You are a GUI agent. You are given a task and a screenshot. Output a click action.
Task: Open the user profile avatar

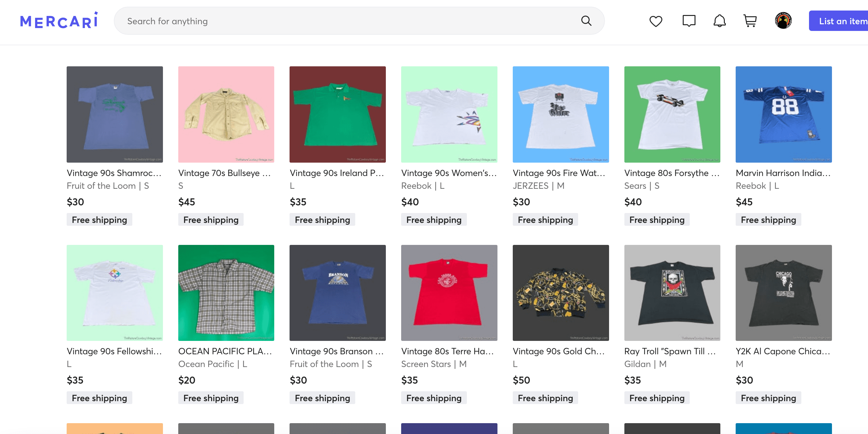(x=783, y=21)
